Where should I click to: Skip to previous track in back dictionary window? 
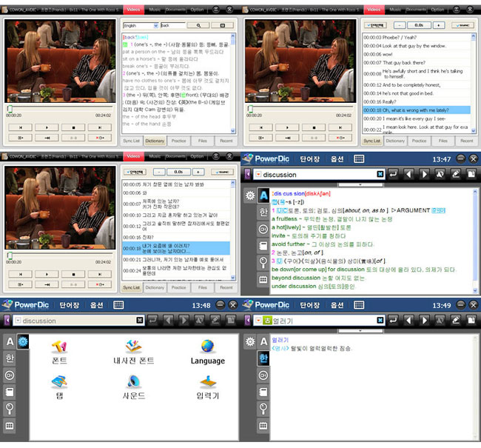[x=20, y=127]
